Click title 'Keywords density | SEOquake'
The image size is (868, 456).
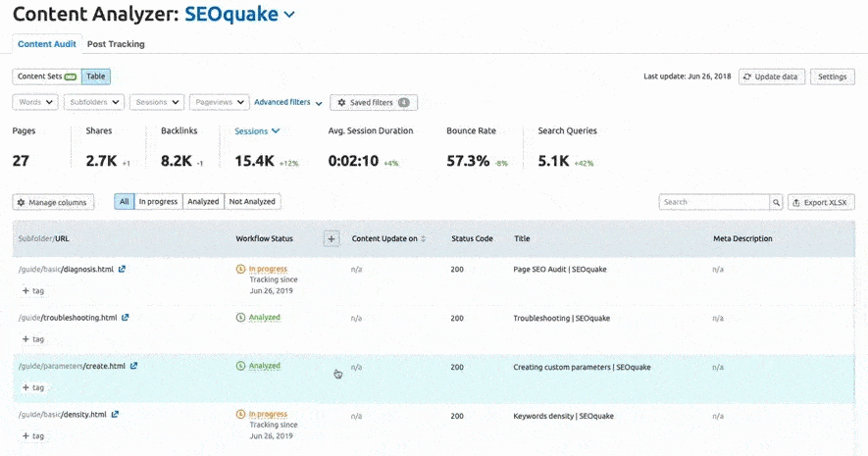(x=564, y=416)
